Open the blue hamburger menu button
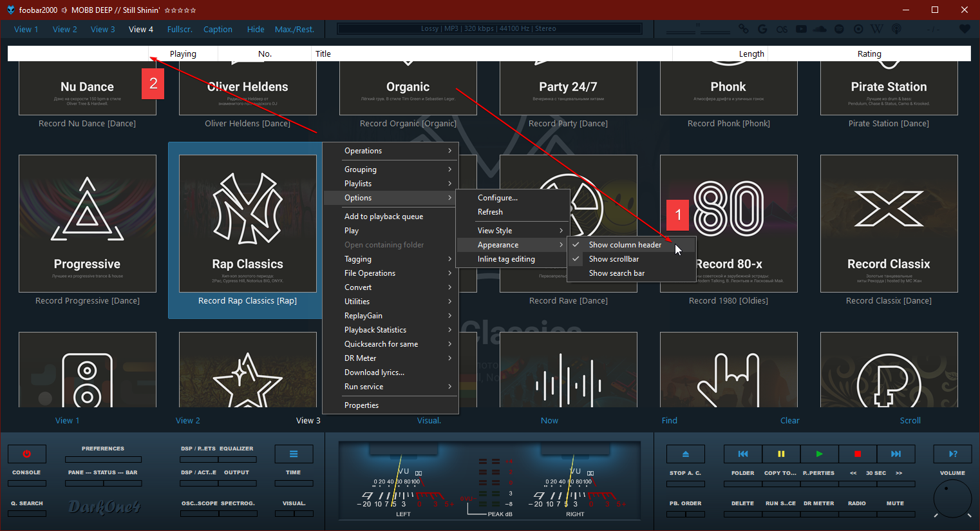 pos(294,454)
